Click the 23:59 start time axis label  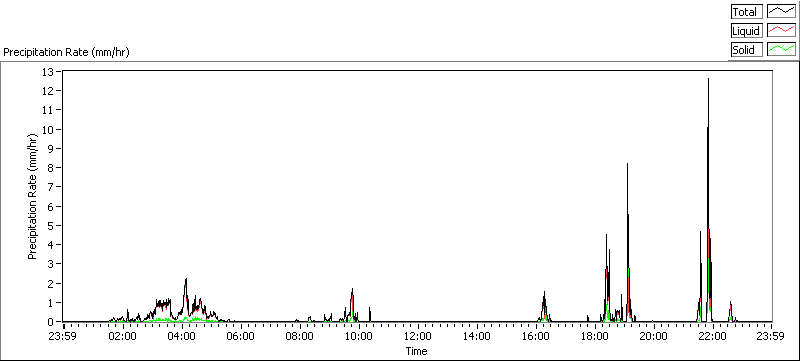click(x=64, y=336)
